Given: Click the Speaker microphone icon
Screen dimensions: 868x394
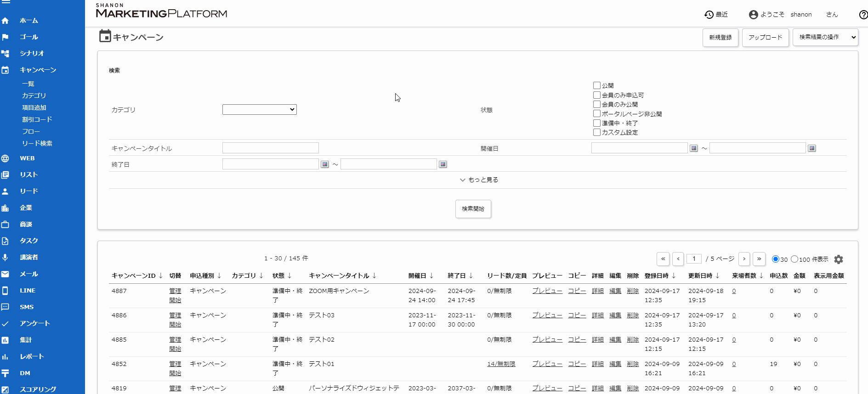Looking at the screenshot, I should [x=5, y=258].
